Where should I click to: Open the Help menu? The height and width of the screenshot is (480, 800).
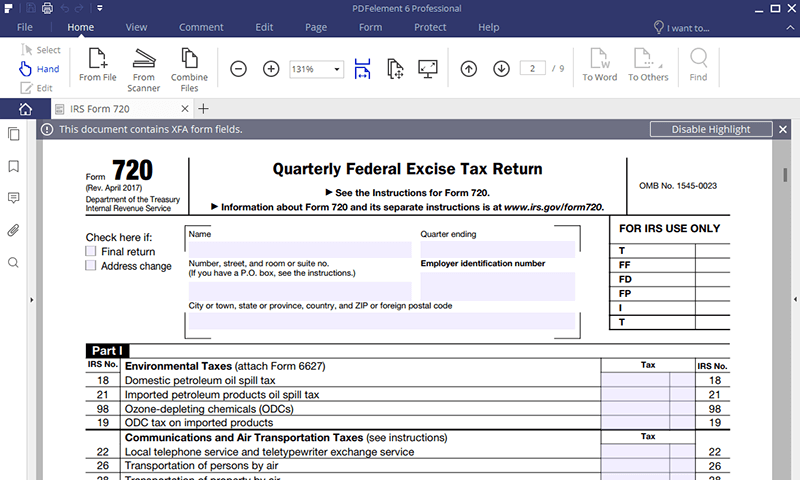[x=488, y=28]
